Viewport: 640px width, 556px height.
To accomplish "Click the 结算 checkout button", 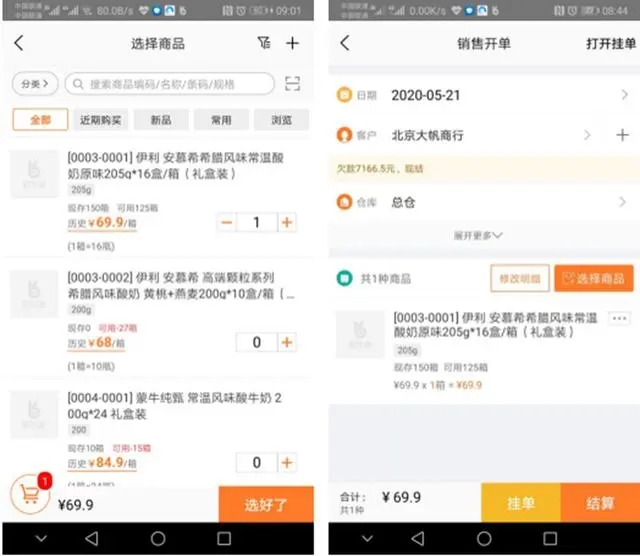I will pyautogui.click(x=600, y=503).
